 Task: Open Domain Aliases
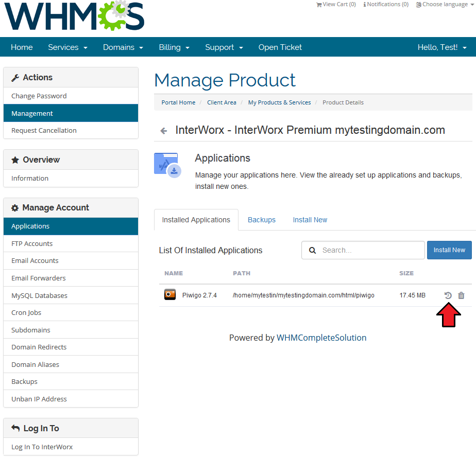point(71,364)
